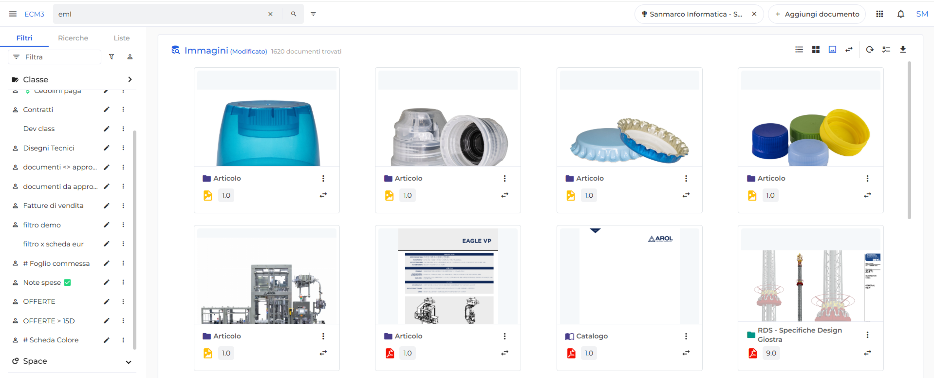
Task: Open the notifications bell
Action: (x=901, y=14)
